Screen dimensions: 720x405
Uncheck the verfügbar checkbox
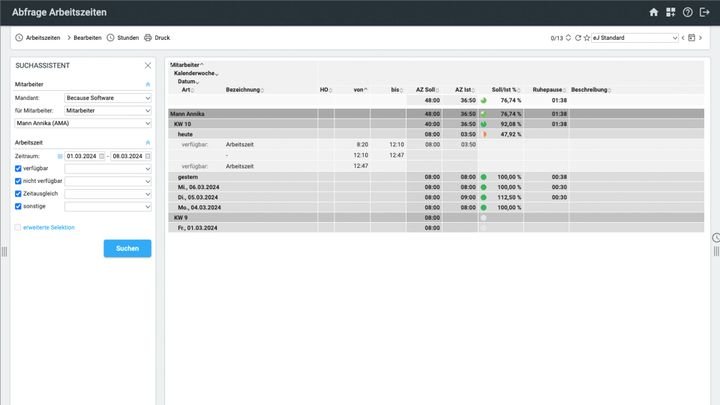click(19, 168)
